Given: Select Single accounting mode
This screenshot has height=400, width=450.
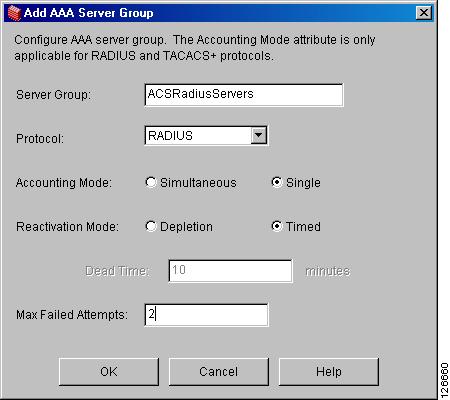Looking at the screenshot, I should [x=277, y=182].
